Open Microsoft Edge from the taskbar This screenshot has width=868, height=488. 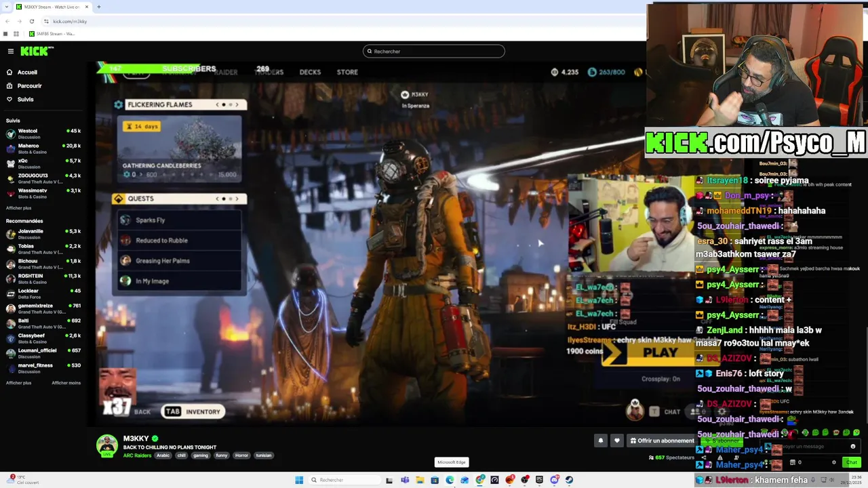[450, 480]
